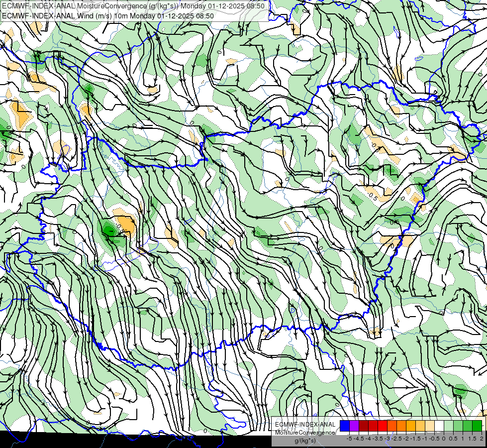Click the amber swatch between -2 and -1.5
This screenshot has height=448, width=487.
click(x=411, y=426)
